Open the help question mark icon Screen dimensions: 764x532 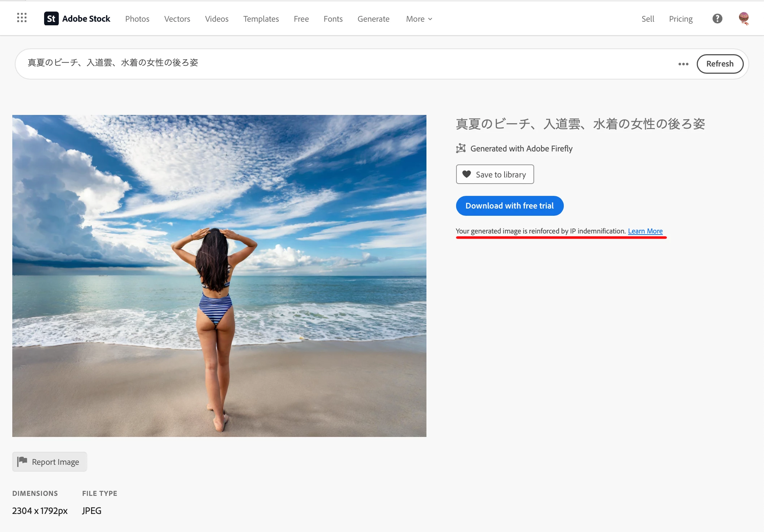(x=717, y=19)
